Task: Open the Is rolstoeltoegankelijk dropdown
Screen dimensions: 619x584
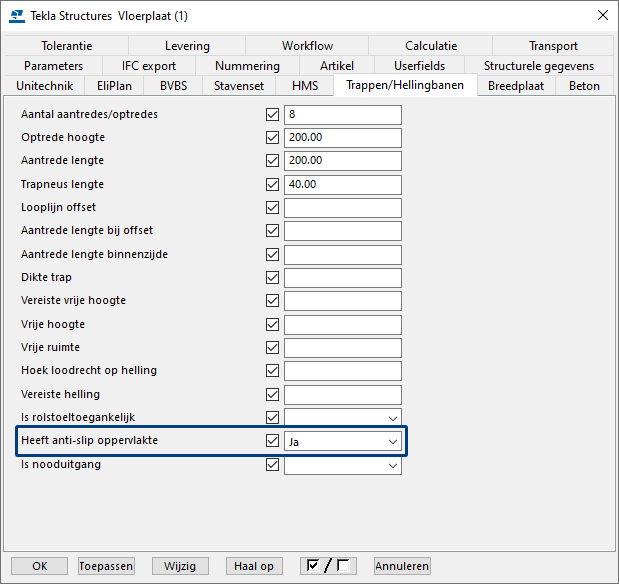Action: 342,418
